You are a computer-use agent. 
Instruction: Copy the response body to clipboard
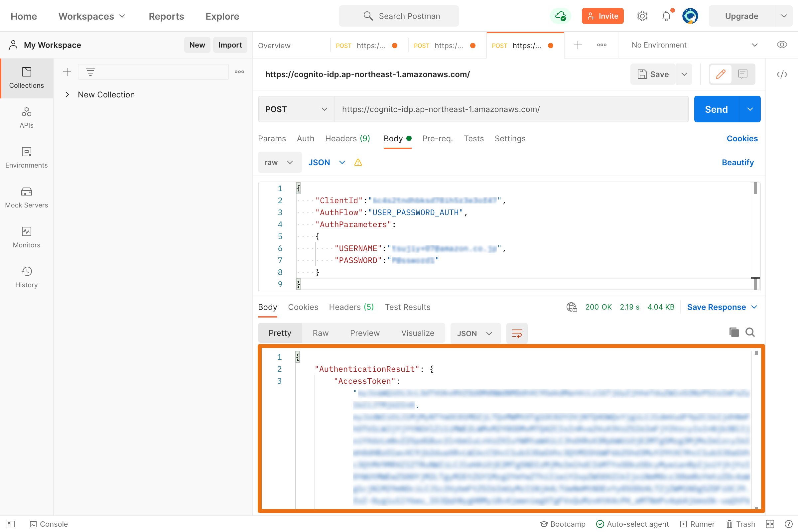734,332
